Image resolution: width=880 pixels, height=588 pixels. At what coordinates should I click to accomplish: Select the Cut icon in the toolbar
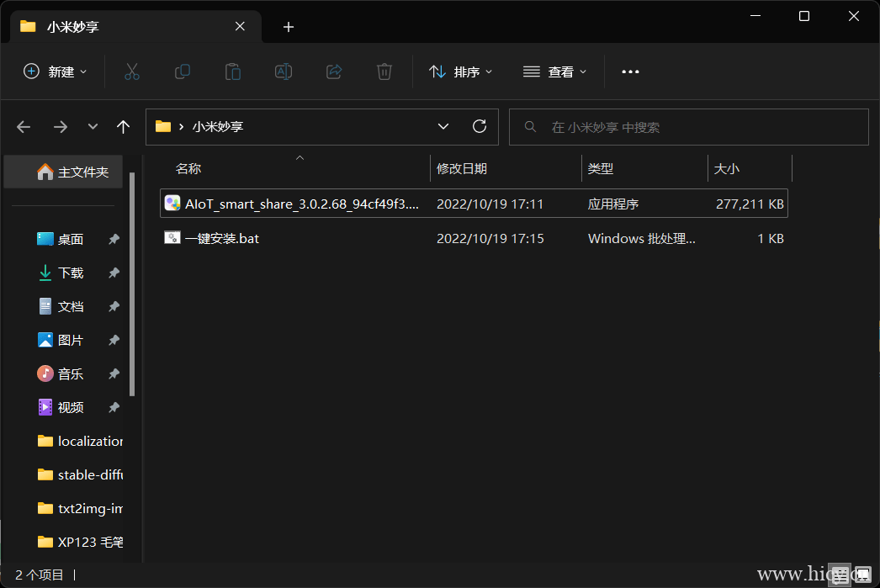(x=131, y=72)
